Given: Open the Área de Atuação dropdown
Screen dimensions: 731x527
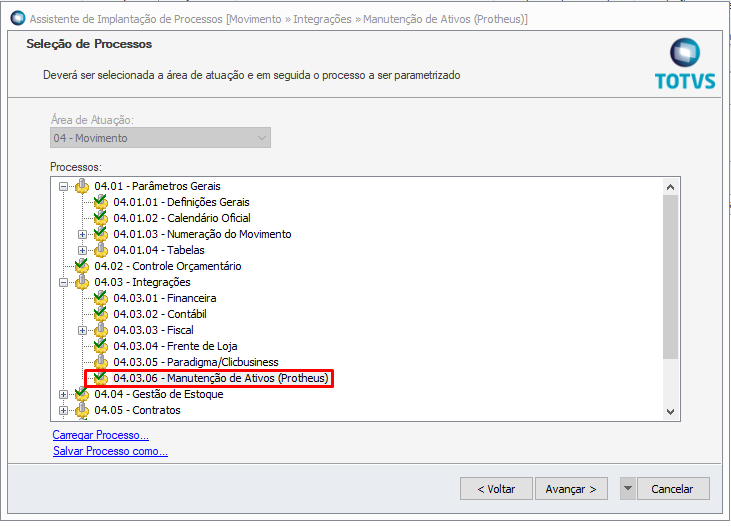Looking at the screenshot, I should tap(160, 138).
